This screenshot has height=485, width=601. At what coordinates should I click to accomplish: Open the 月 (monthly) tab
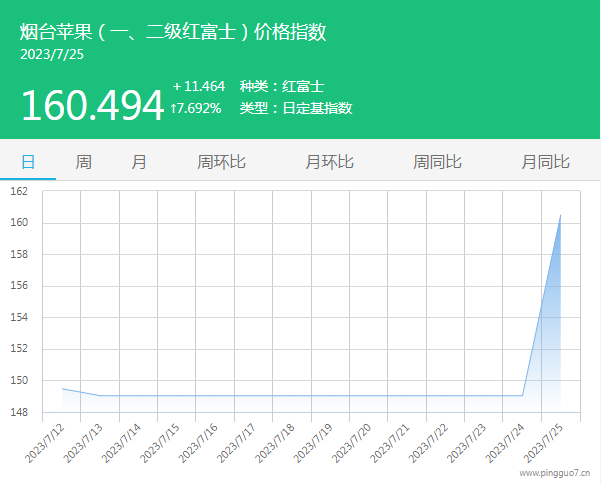139,162
